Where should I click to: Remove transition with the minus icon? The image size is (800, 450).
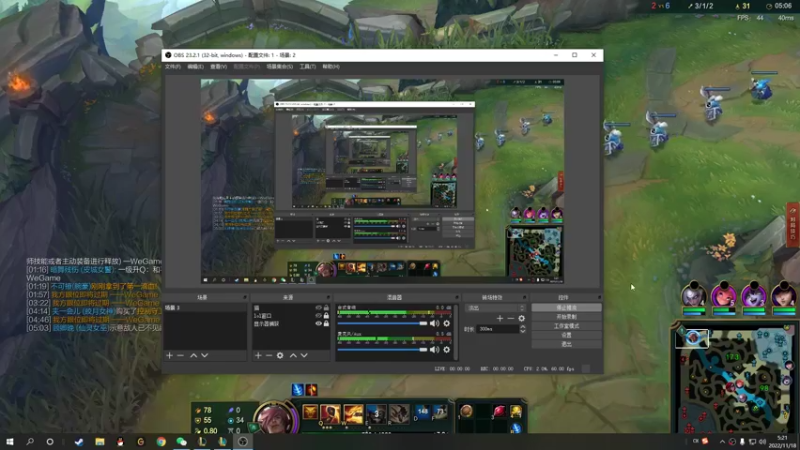(511, 318)
